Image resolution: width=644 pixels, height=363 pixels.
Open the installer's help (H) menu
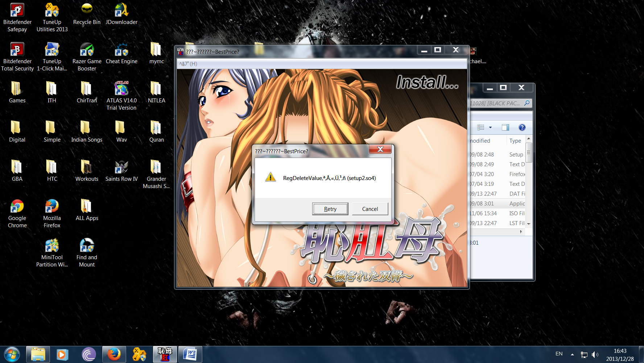[188, 64]
